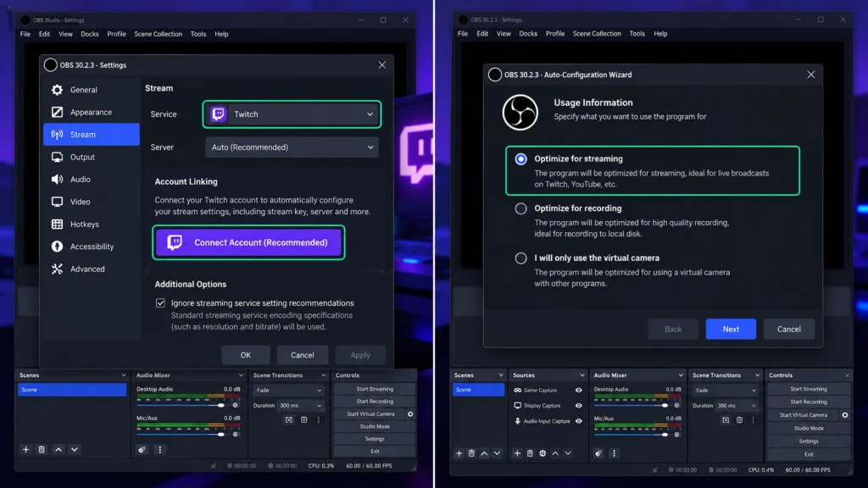Select the Accessibility settings category
The height and width of the screenshot is (488, 868).
[x=92, y=247]
